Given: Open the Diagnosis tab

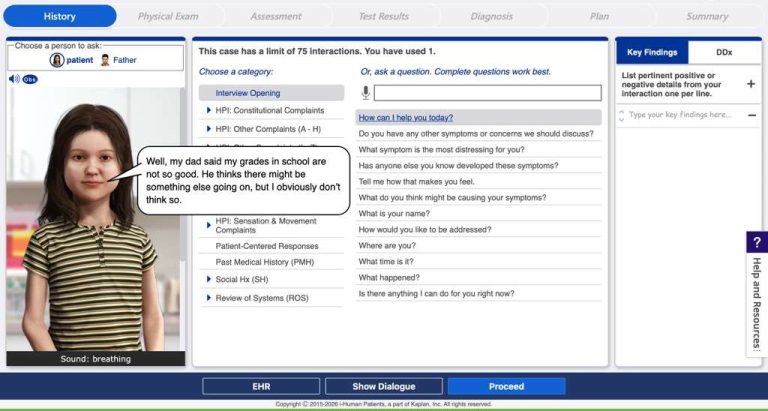Looking at the screenshot, I should click(x=491, y=16).
